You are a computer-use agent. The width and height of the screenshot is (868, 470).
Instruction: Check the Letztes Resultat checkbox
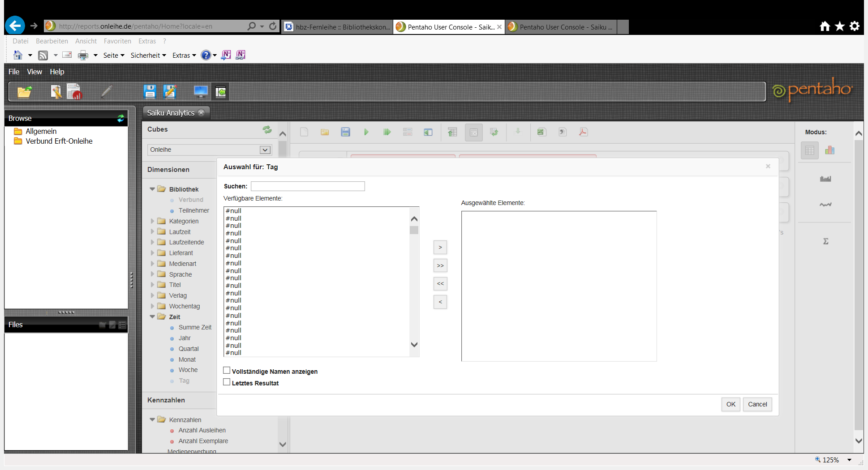227,382
